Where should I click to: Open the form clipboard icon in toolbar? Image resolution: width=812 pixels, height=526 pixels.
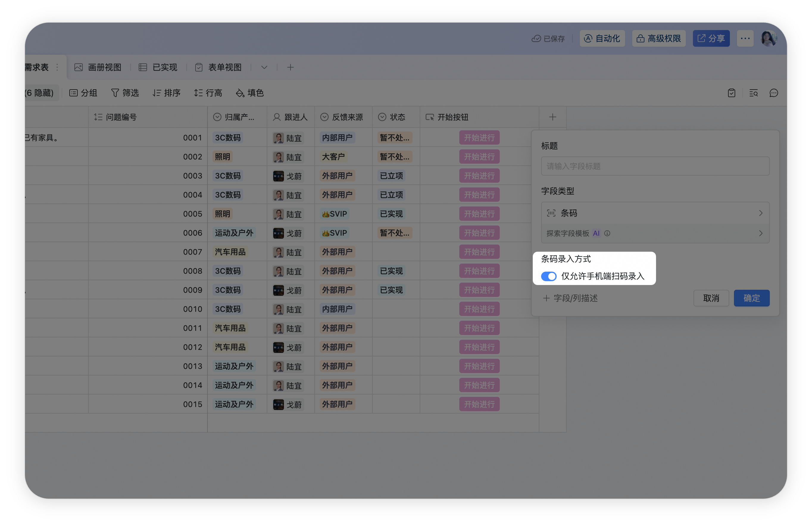pos(731,93)
